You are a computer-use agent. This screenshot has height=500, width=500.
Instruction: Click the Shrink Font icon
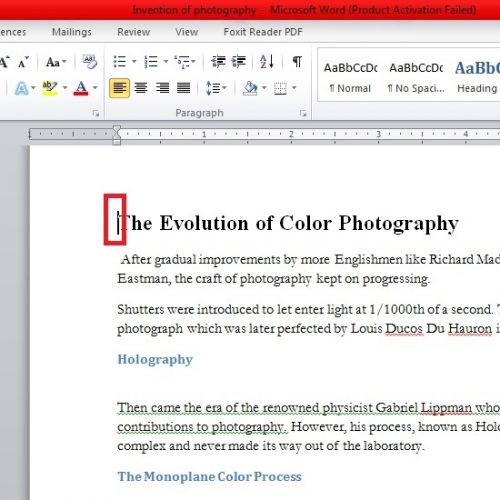[x=23, y=62]
